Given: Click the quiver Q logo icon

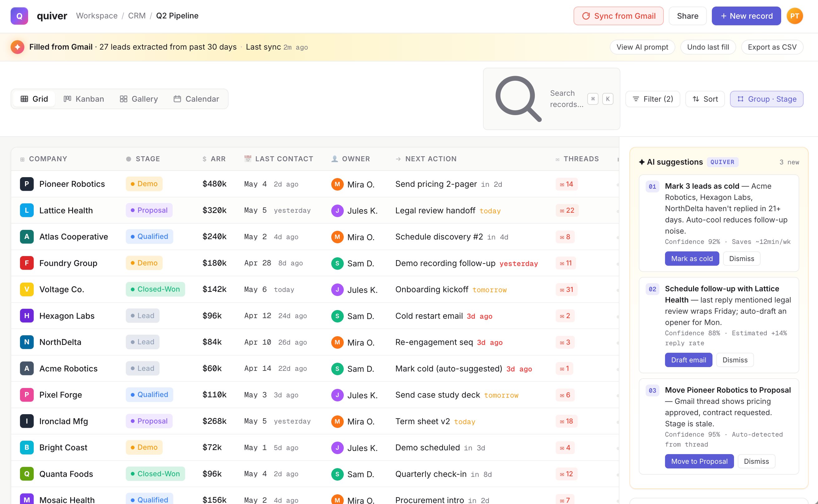Looking at the screenshot, I should pos(19,16).
